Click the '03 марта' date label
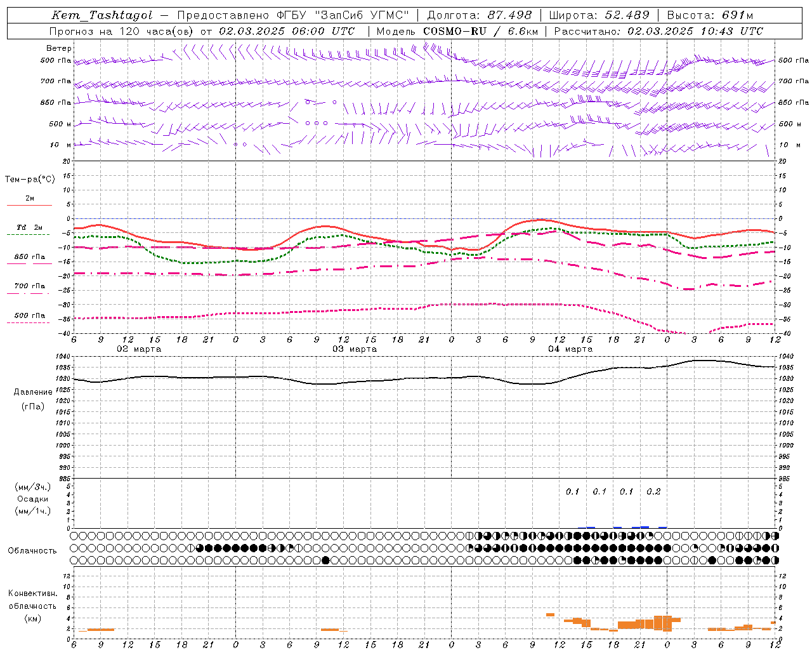812x650 pixels. point(355,349)
